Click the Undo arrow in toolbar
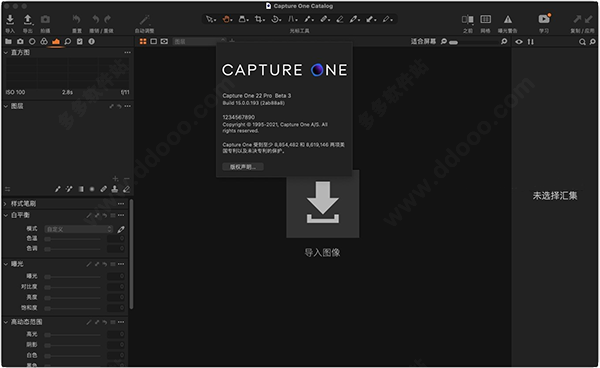This screenshot has width=600, height=368. (x=96, y=19)
